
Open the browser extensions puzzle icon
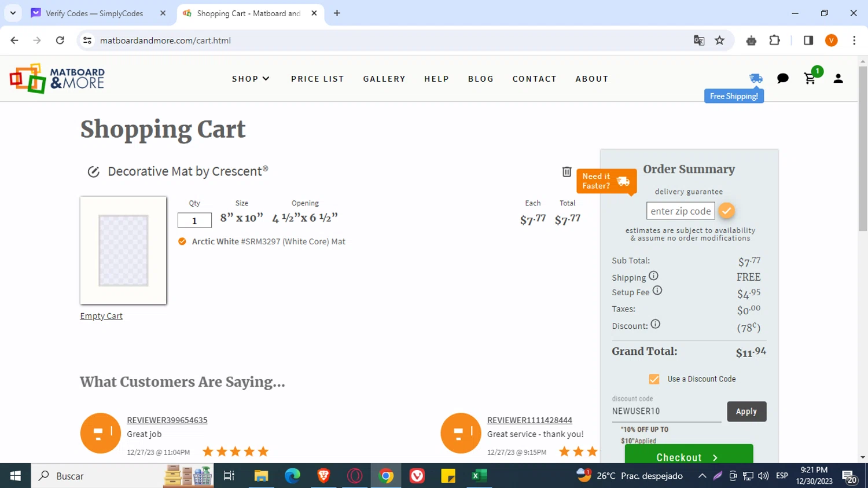click(774, 40)
